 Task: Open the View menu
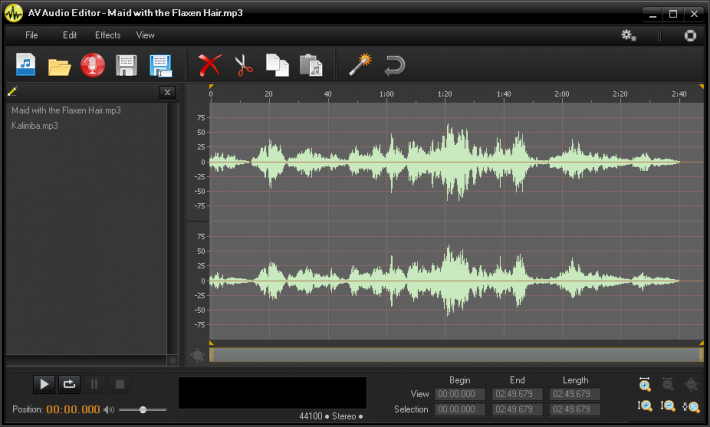click(145, 35)
